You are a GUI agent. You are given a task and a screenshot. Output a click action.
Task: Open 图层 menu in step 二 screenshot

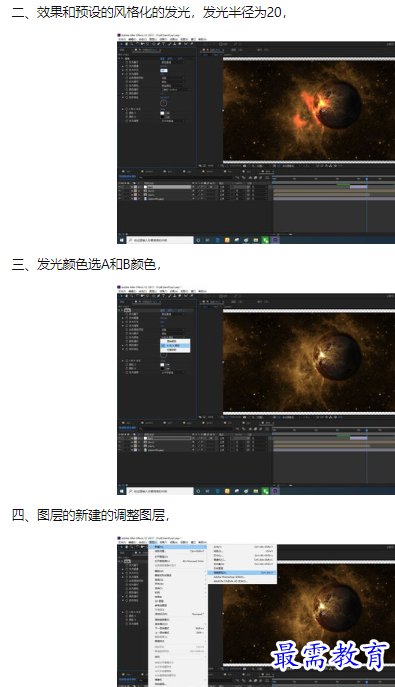click(152, 39)
